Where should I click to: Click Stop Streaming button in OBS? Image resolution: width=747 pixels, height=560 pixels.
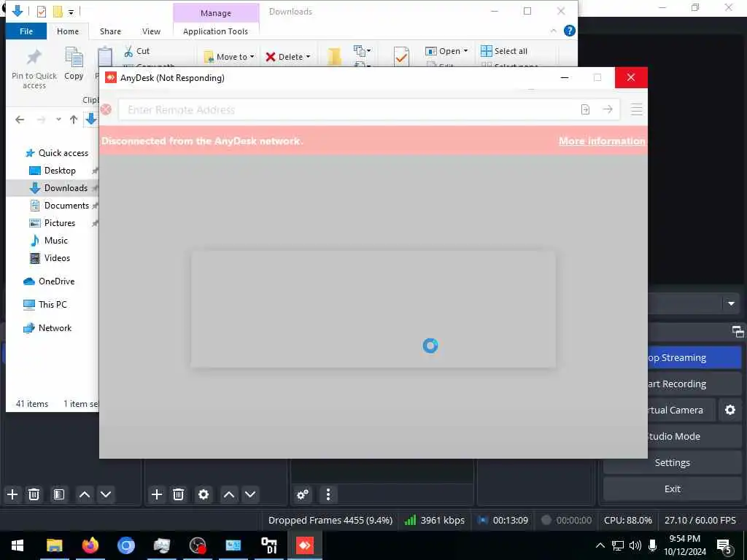(672, 357)
